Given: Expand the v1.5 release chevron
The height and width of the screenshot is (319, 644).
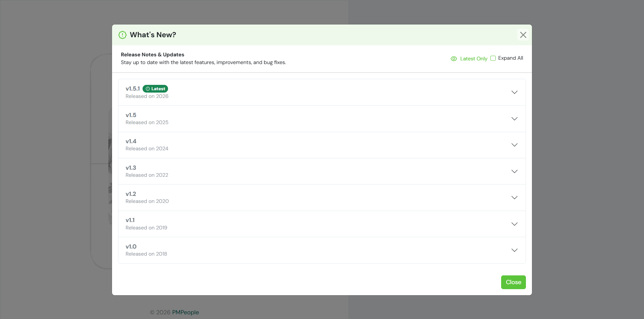Looking at the screenshot, I should 514,119.
